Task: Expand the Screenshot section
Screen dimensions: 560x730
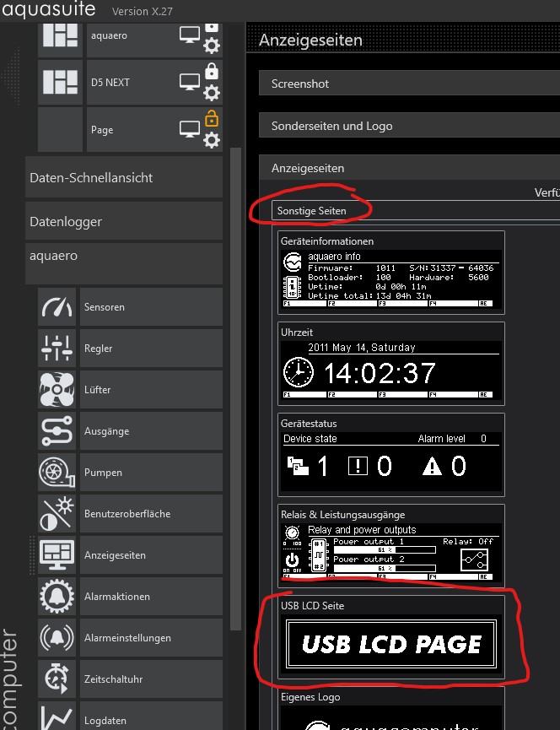Action: pyautogui.click(x=409, y=84)
